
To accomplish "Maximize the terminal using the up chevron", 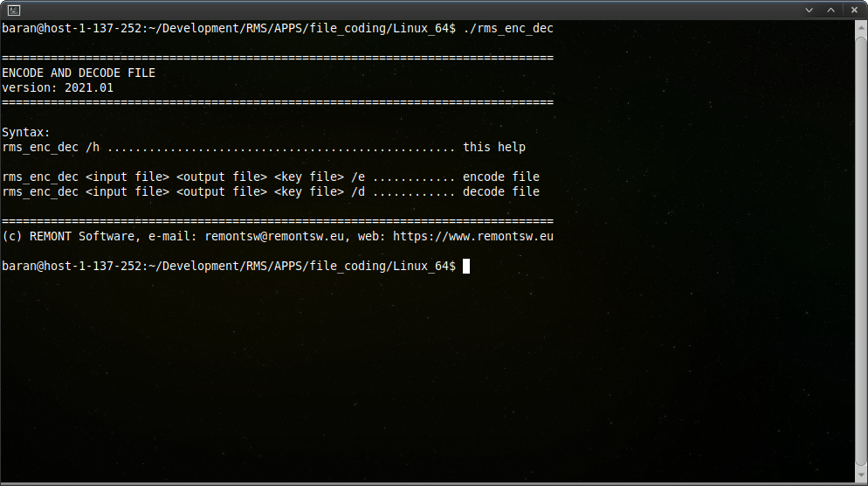I will pos(831,10).
